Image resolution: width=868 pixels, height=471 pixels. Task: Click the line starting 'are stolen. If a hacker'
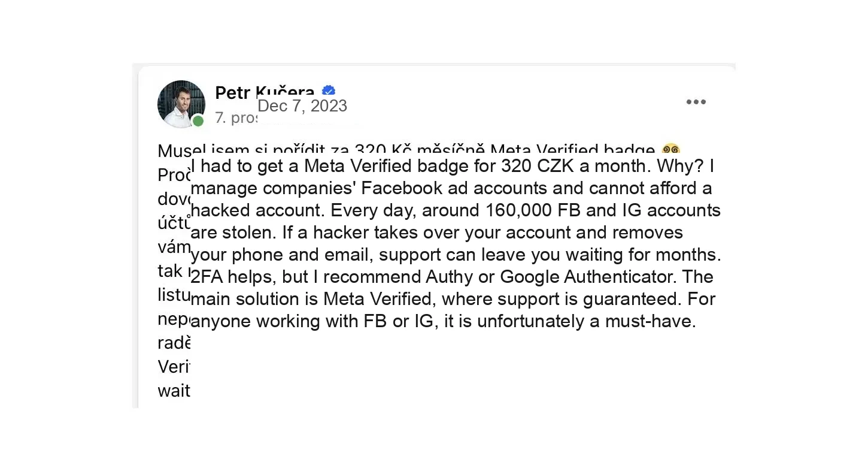pyautogui.click(x=437, y=233)
